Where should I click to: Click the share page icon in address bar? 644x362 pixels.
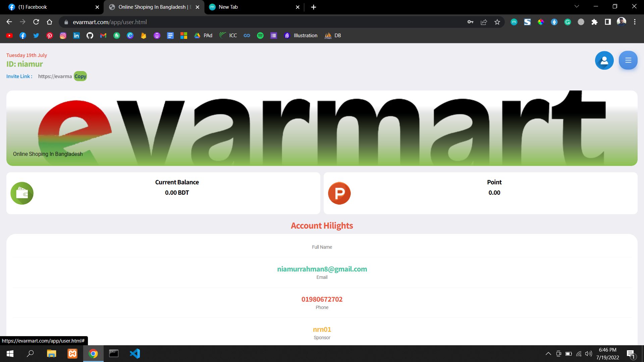484,22
